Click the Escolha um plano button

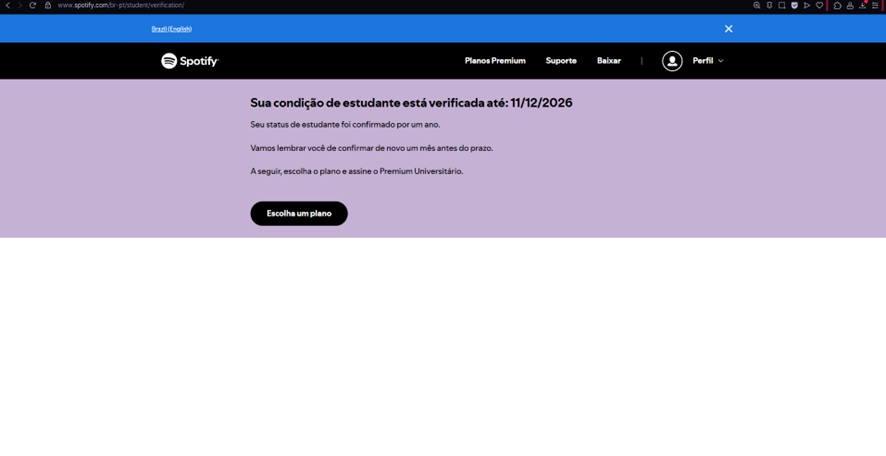pos(299,214)
